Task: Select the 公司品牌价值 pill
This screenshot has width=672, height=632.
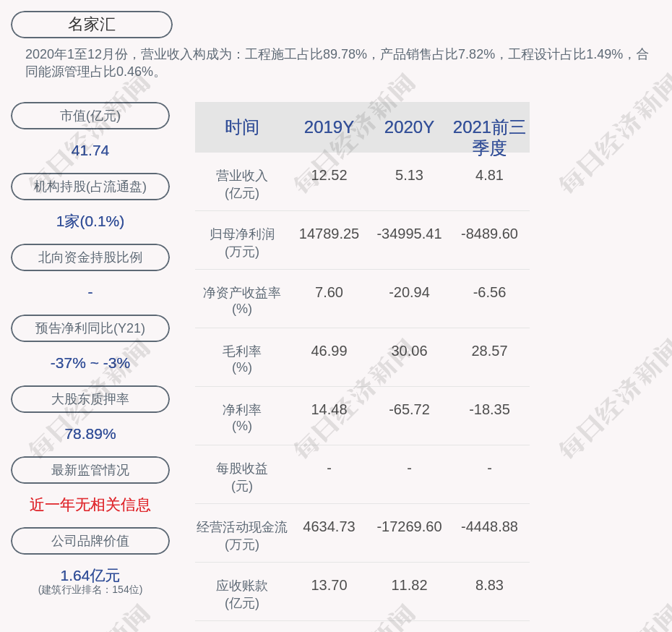Action: click(90, 541)
